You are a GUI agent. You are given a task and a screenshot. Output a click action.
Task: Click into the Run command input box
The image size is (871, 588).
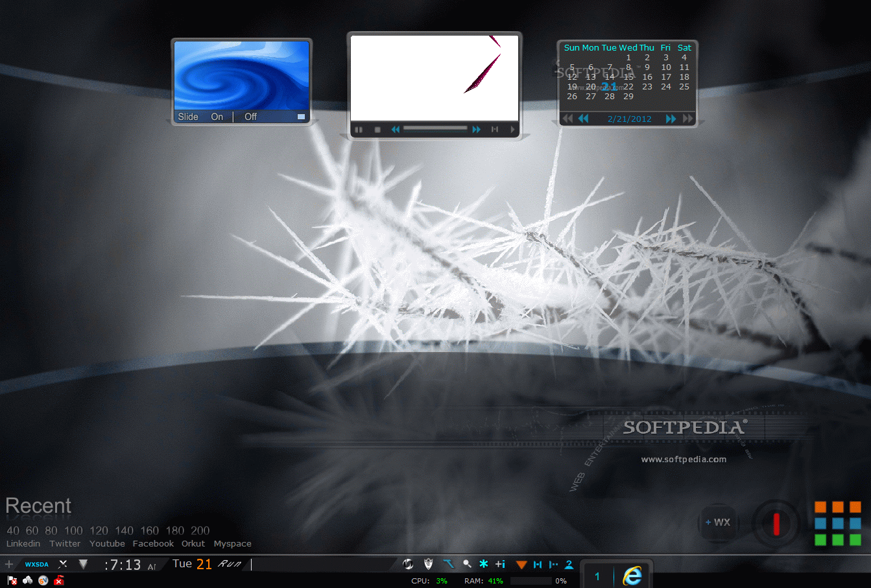(x=323, y=564)
